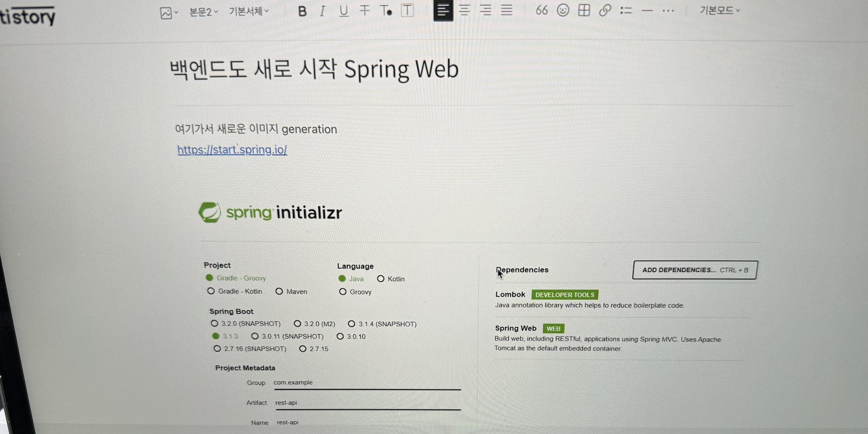The width and height of the screenshot is (868, 434).
Task: Toggle underline formatting
Action: click(x=343, y=11)
